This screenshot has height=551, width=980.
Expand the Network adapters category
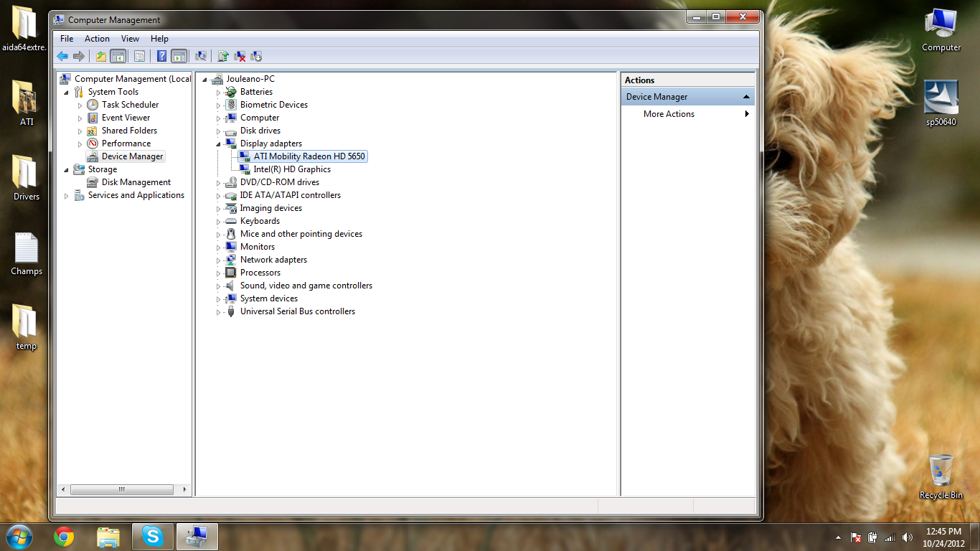pyautogui.click(x=220, y=259)
